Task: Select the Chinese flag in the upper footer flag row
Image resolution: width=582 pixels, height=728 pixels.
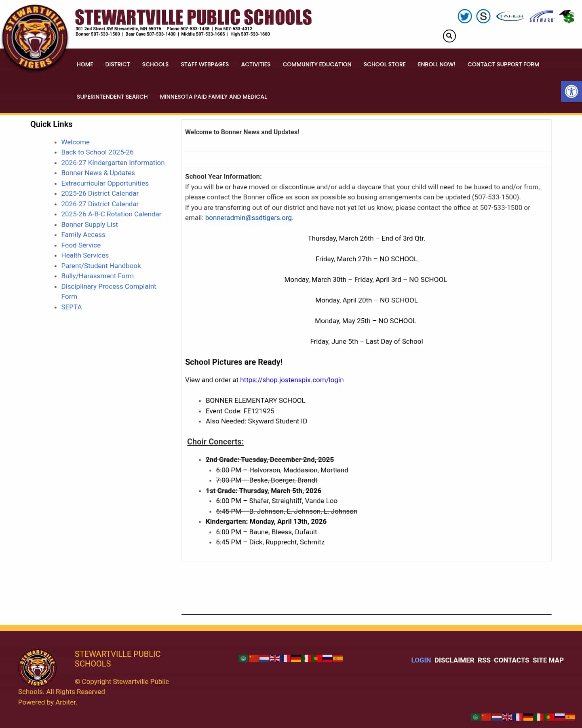Action: [254, 658]
